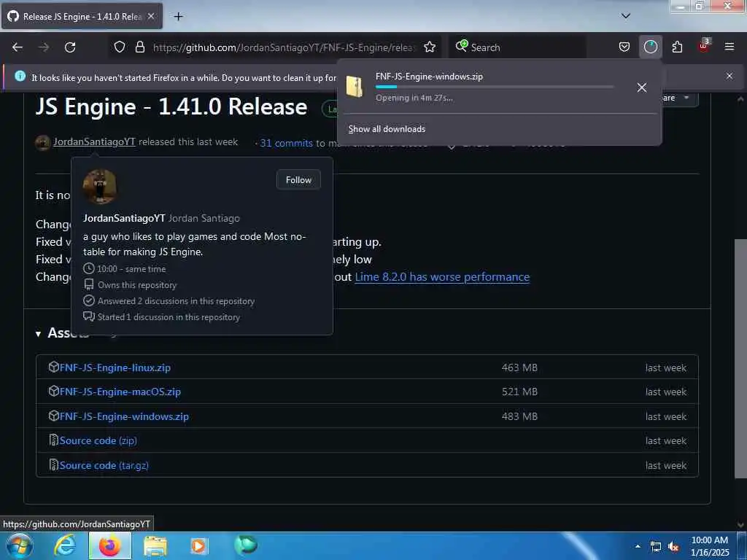Collapse the Assets section
The width and height of the screenshot is (747, 560).
pyautogui.click(x=38, y=334)
